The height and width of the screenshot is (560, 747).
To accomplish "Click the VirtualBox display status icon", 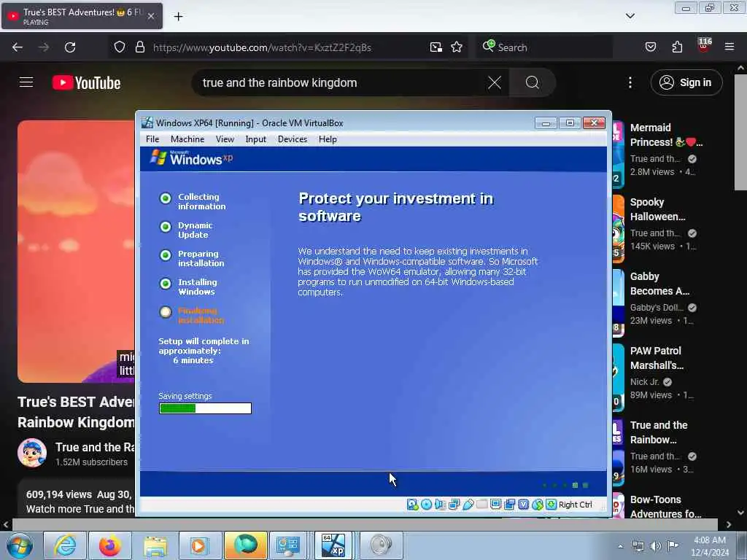I will point(495,505).
